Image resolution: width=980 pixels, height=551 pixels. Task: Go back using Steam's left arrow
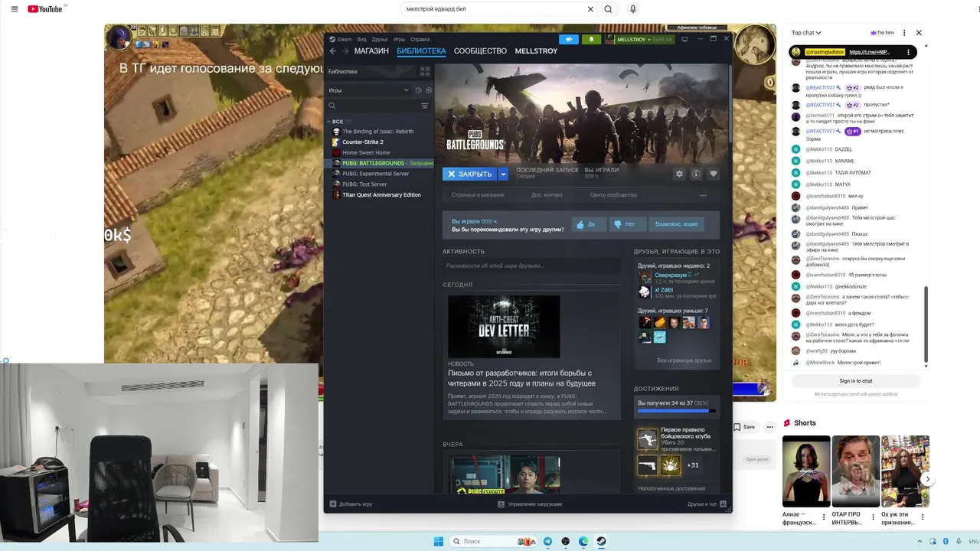332,51
